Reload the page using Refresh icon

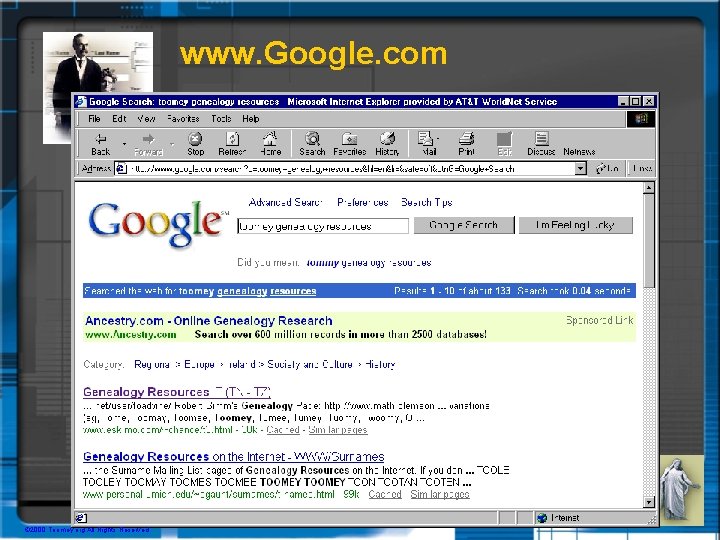pyautogui.click(x=232, y=144)
